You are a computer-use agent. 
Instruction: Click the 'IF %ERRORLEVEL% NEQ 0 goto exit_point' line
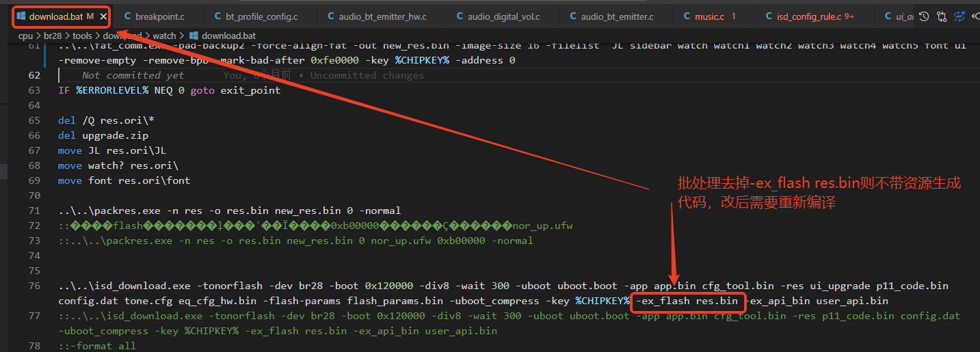[169, 90]
